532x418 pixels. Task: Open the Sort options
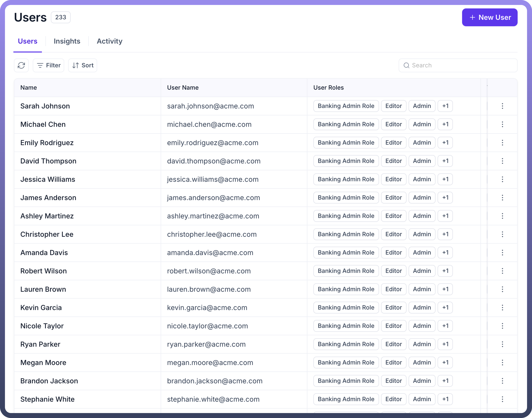click(x=83, y=65)
